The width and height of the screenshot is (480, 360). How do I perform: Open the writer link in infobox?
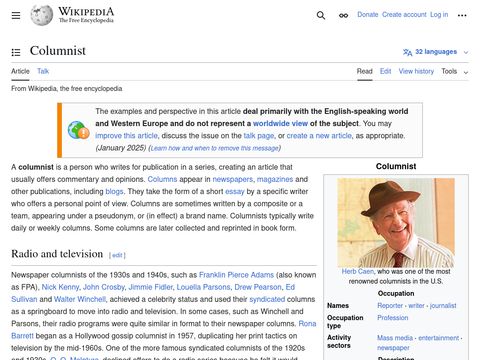coord(416,306)
